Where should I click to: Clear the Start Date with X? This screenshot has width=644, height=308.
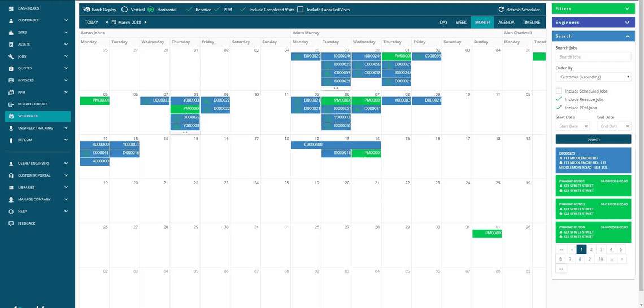coord(586,126)
